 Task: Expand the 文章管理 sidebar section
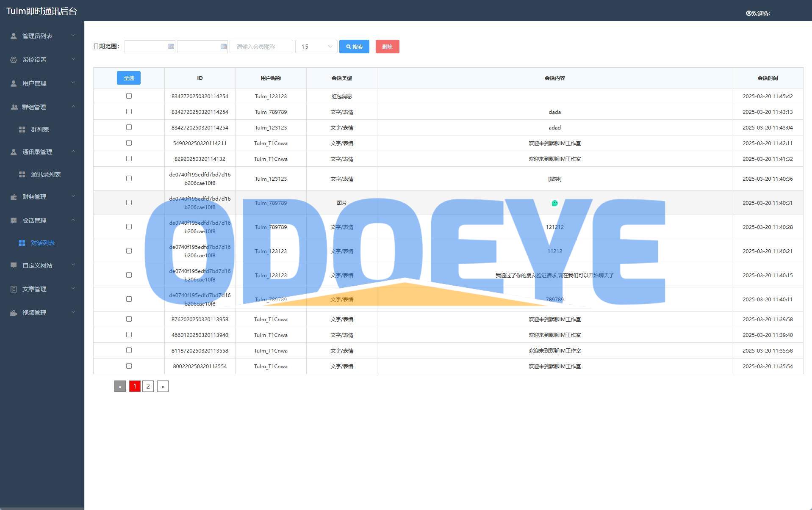42,289
